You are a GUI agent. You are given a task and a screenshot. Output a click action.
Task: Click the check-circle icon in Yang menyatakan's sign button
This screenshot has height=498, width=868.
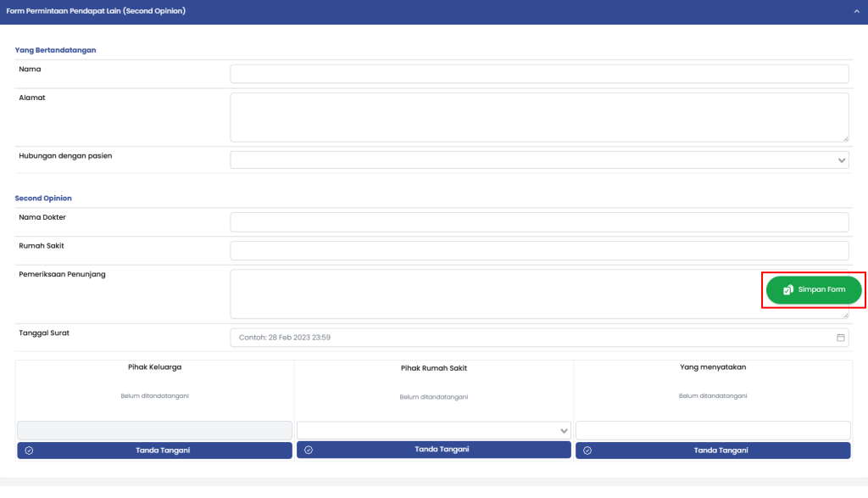click(x=587, y=450)
